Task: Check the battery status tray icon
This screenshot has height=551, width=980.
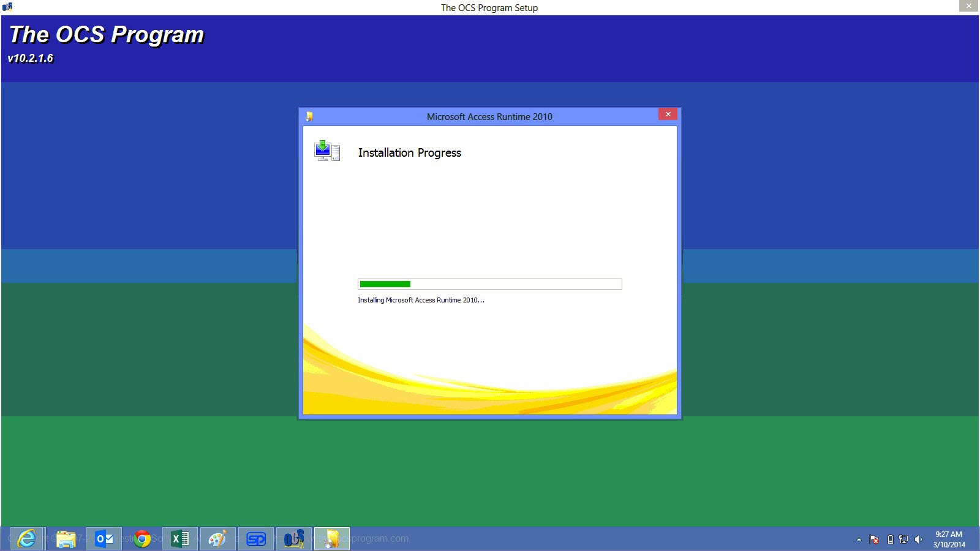Action: pyautogui.click(x=890, y=539)
